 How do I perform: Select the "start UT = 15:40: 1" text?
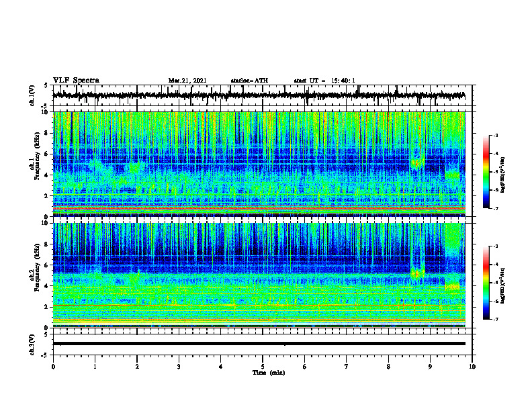point(324,81)
